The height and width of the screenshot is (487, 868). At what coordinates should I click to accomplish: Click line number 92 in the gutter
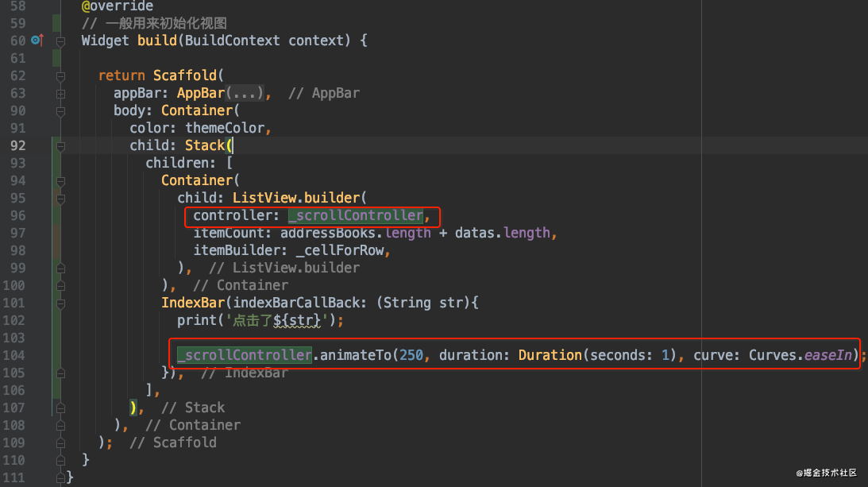[x=17, y=145]
